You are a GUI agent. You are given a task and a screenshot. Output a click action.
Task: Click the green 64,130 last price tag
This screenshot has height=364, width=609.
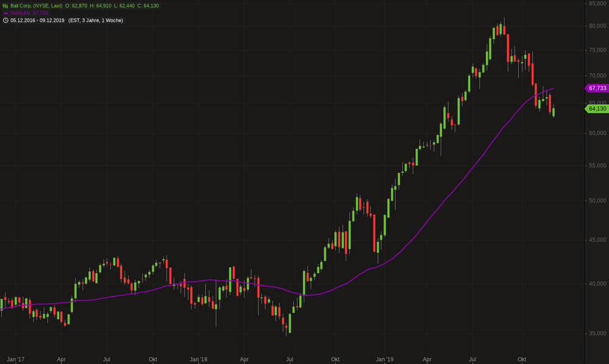(x=597, y=109)
